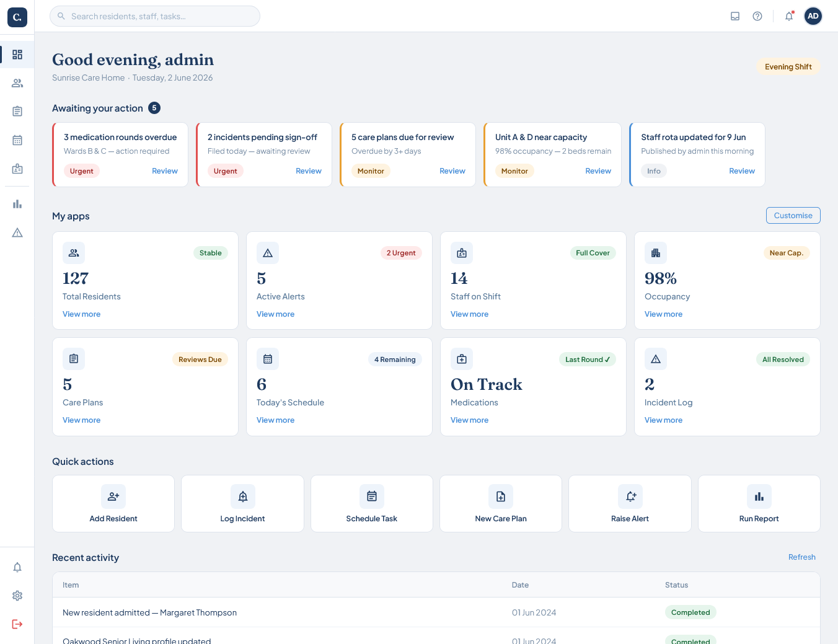The height and width of the screenshot is (644, 838).
Task: Click the Schedule Task quick action
Action: click(x=372, y=503)
